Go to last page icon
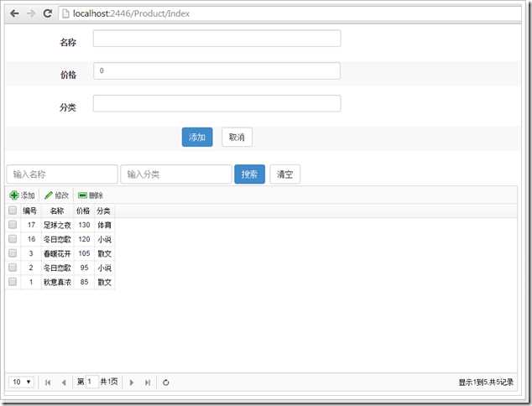 tap(147, 383)
